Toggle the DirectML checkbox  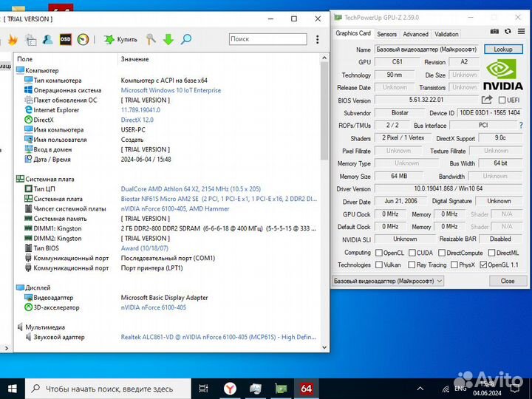[491, 253]
